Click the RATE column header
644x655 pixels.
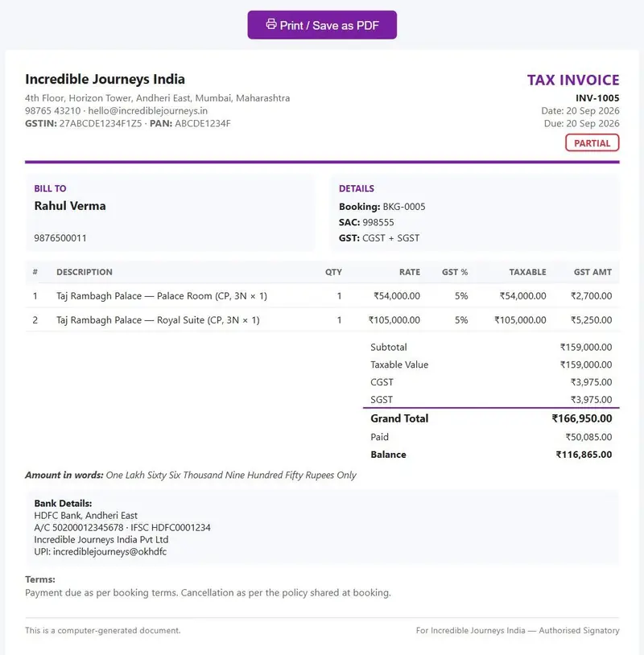tap(410, 272)
